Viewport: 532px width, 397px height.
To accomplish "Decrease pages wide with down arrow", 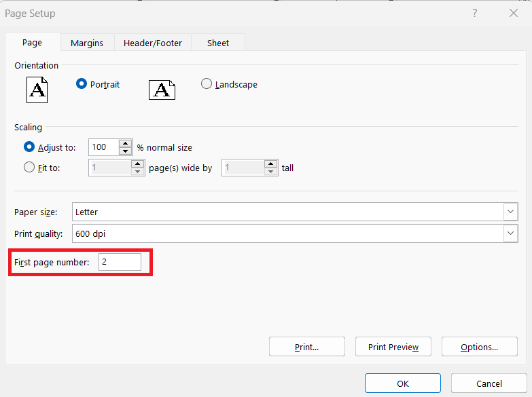I will click(x=138, y=172).
